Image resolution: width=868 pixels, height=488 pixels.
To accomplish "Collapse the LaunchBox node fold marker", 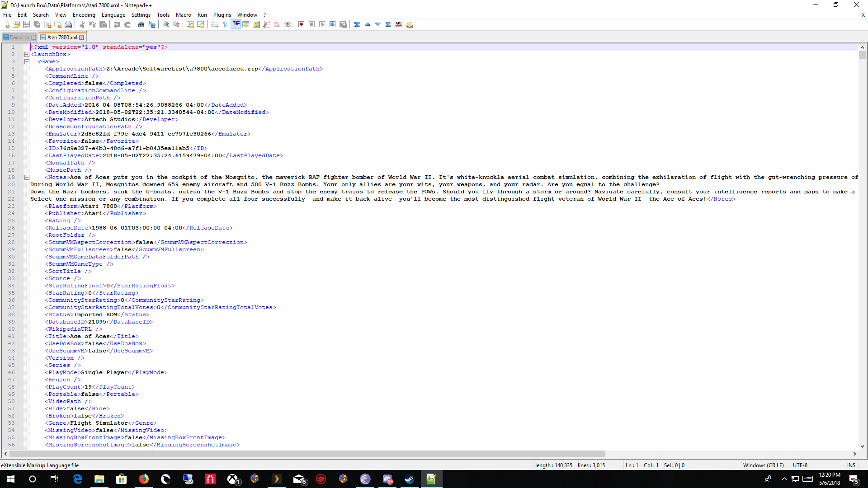I will (27, 54).
